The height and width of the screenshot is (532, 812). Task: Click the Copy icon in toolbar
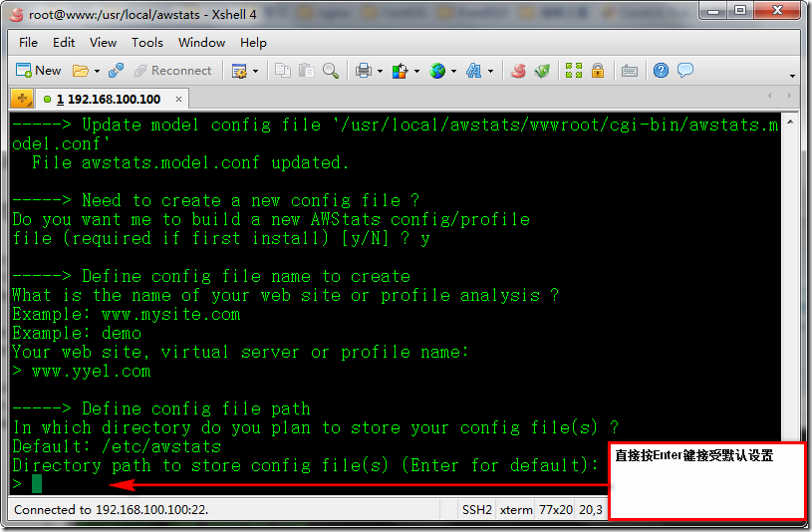pos(283,71)
